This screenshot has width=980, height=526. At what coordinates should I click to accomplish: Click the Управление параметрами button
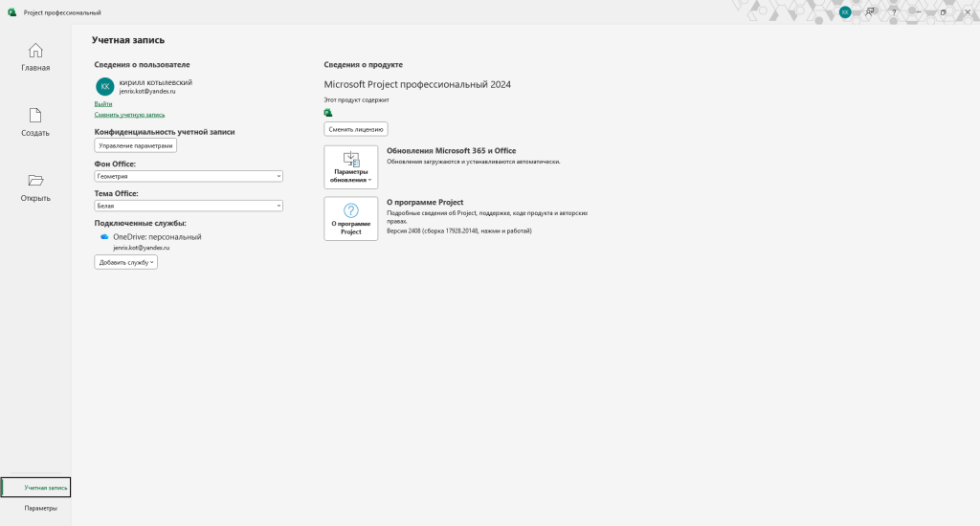coord(136,145)
